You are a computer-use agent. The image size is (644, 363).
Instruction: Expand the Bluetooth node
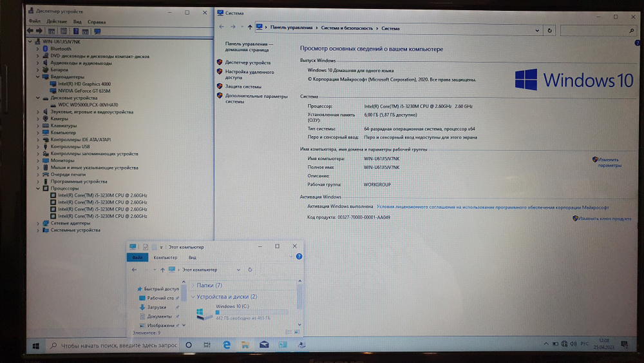(38, 48)
